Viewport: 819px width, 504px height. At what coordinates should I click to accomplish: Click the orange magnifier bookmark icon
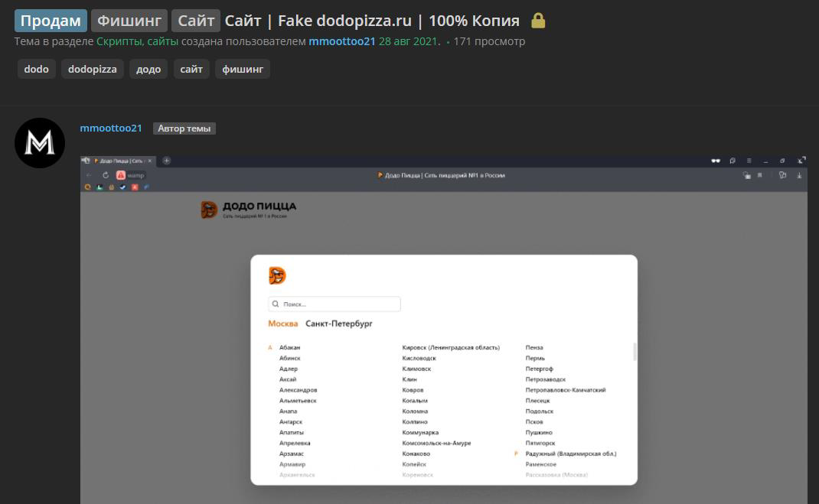click(x=88, y=187)
